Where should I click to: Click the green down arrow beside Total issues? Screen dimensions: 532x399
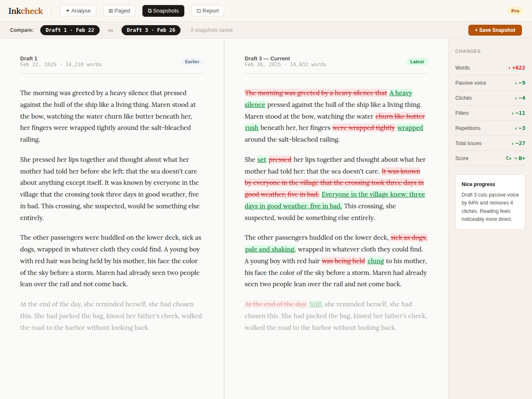tap(512, 143)
